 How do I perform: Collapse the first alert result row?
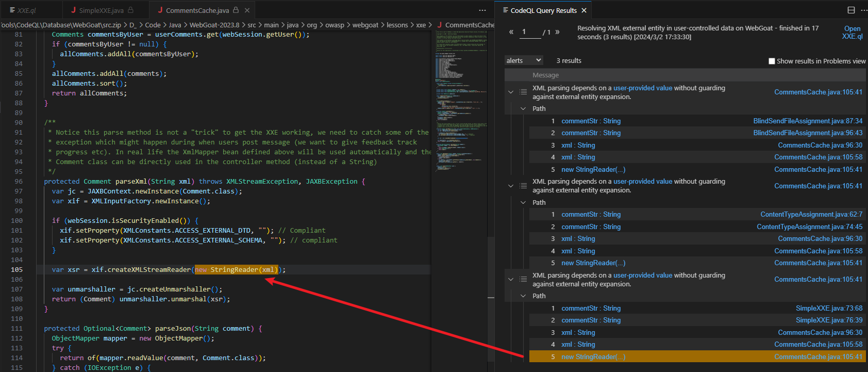[x=511, y=92]
